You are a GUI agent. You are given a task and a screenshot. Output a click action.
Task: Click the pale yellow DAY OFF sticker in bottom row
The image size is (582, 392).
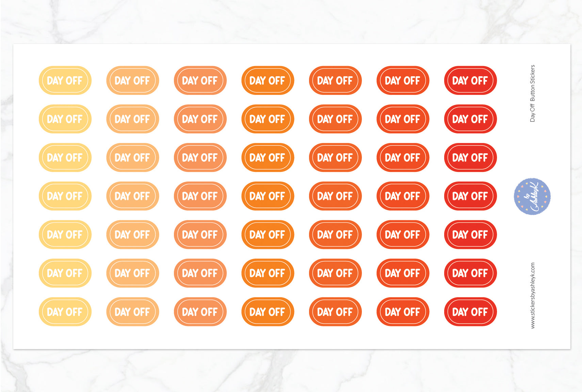[x=65, y=312]
